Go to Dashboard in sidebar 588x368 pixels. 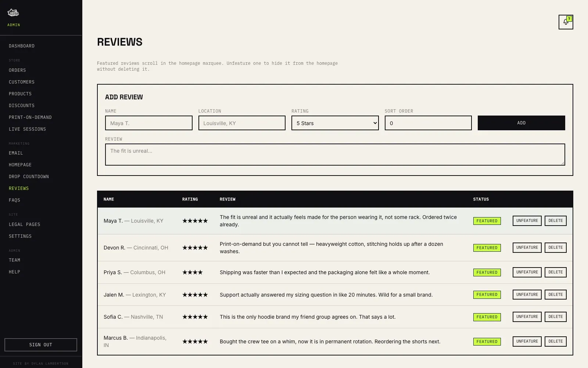22,46
